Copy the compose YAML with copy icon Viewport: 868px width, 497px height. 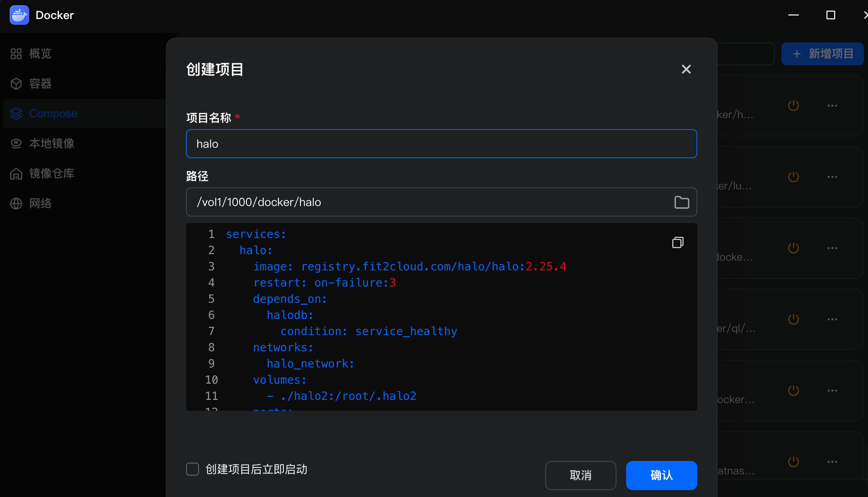coord(677,242)
